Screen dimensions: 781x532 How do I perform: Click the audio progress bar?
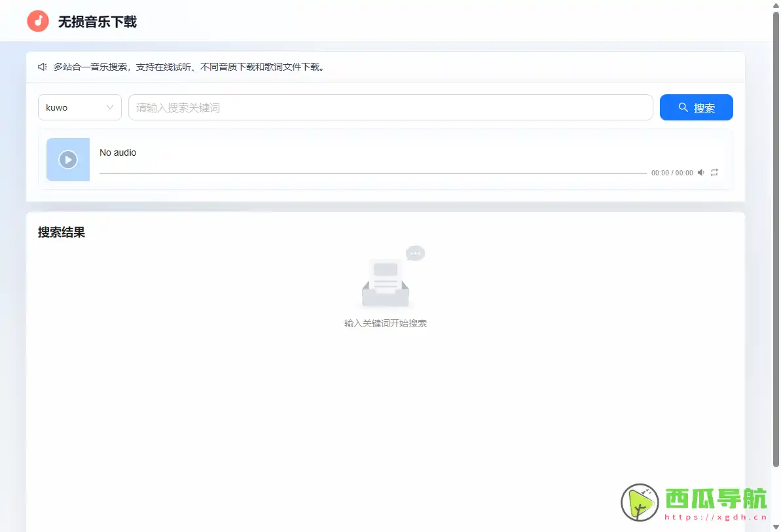click(373, 173)
